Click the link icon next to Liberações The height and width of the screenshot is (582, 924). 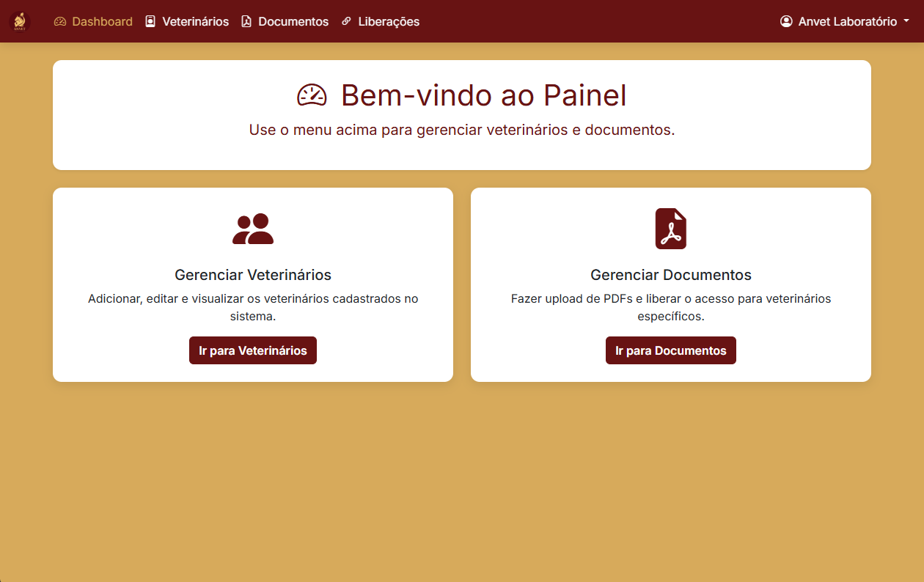(345, 21)
